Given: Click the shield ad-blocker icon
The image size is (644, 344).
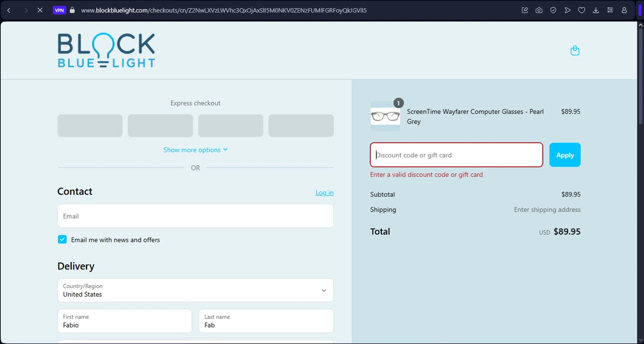Looking at the screenshot, I should (553, 10).
